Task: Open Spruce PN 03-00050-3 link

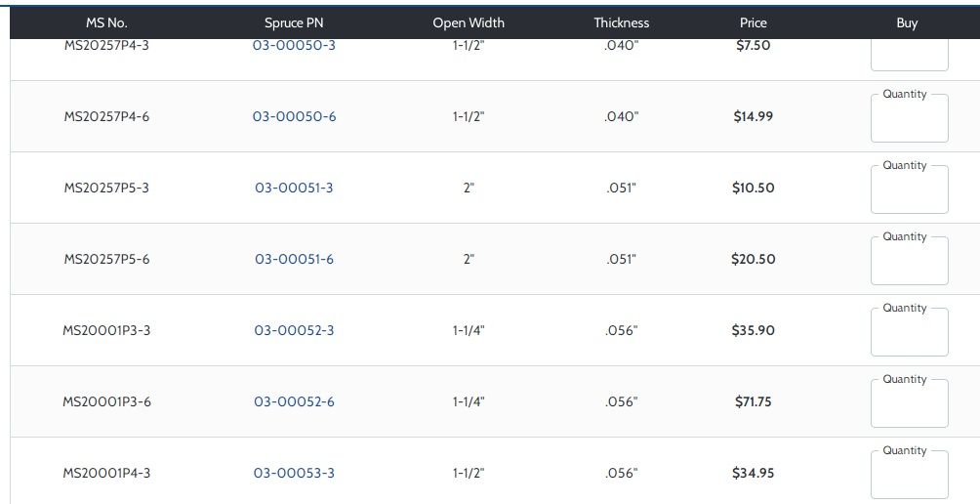Action: click(294, 46)
